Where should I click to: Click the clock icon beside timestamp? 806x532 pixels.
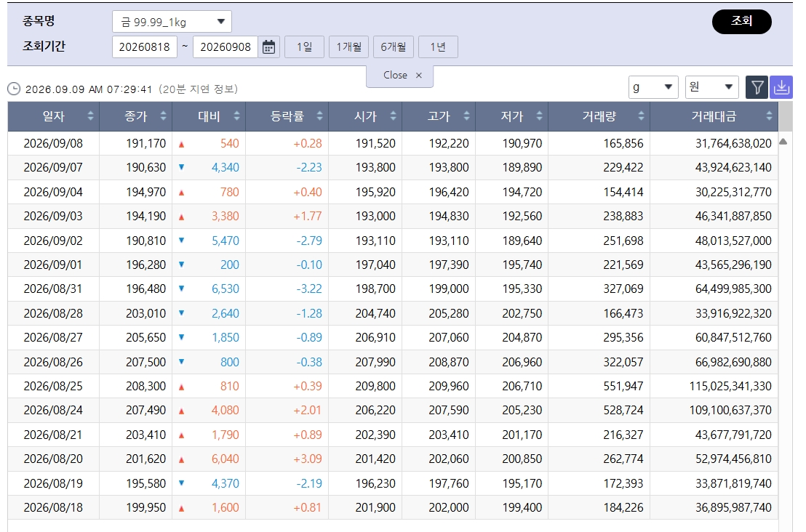click(14, 89)
